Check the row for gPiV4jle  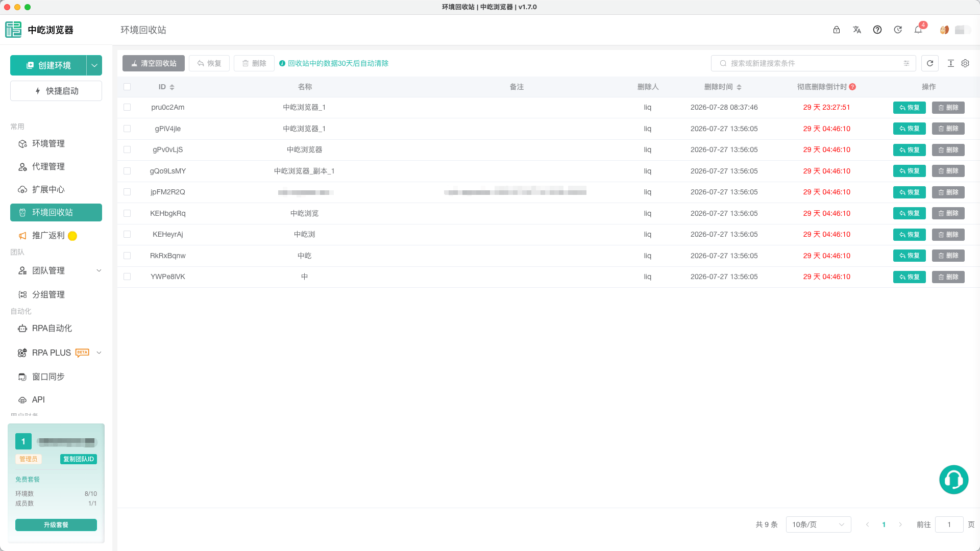(127, 129)
